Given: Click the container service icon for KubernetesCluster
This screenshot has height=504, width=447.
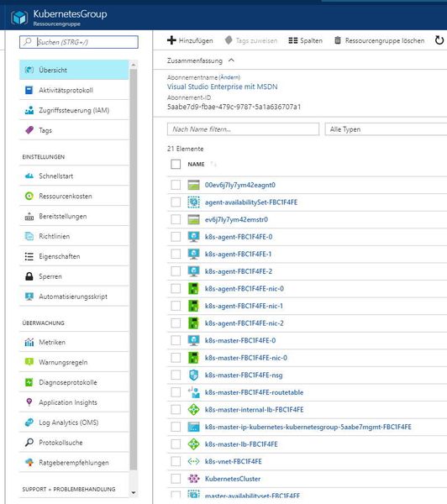Looking at the screenshot, I should (x=193, y=479).
